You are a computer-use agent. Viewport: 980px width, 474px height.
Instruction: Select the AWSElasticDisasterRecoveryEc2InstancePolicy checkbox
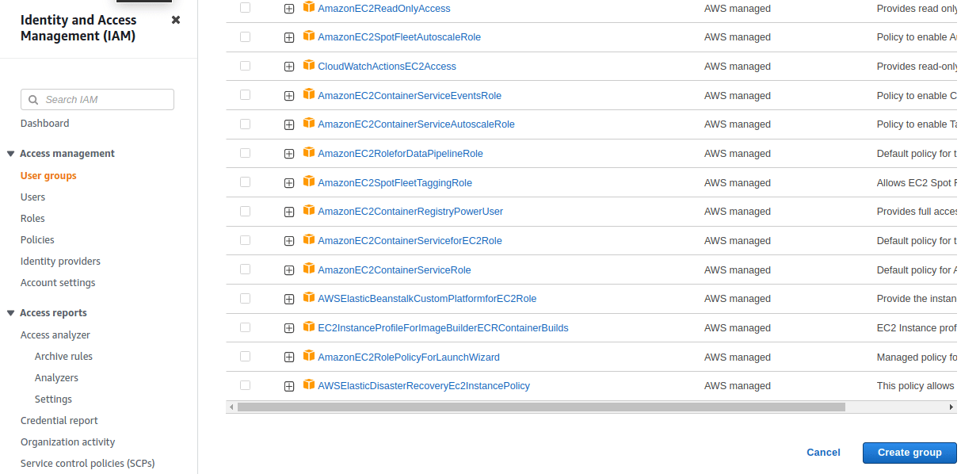tap(245, 385)
